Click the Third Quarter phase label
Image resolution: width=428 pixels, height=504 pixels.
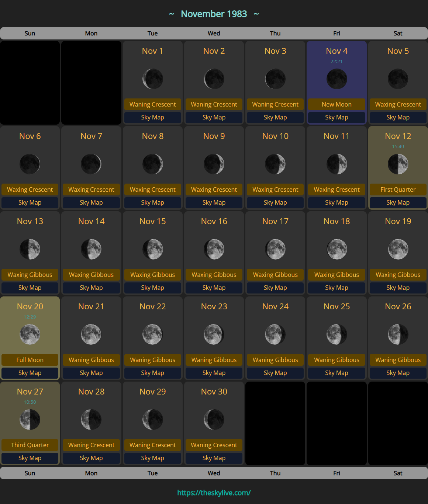pyautogui.click(x=30, y=445)
